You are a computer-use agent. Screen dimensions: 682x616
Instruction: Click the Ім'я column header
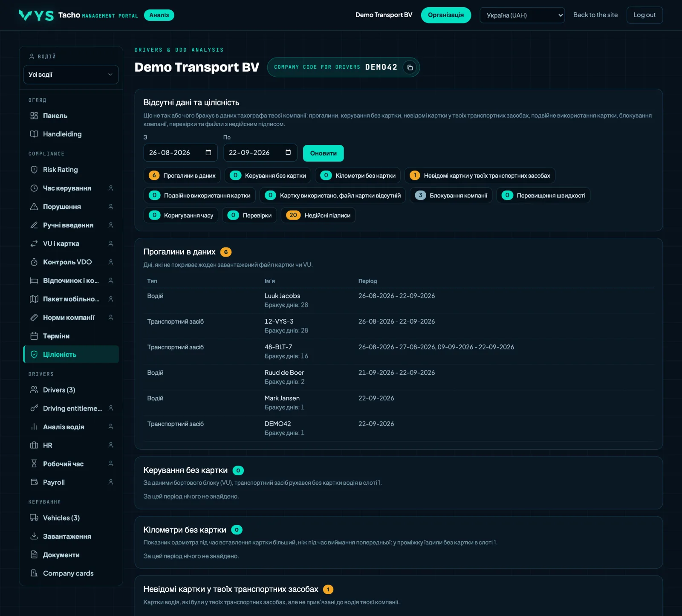point(270,281)
